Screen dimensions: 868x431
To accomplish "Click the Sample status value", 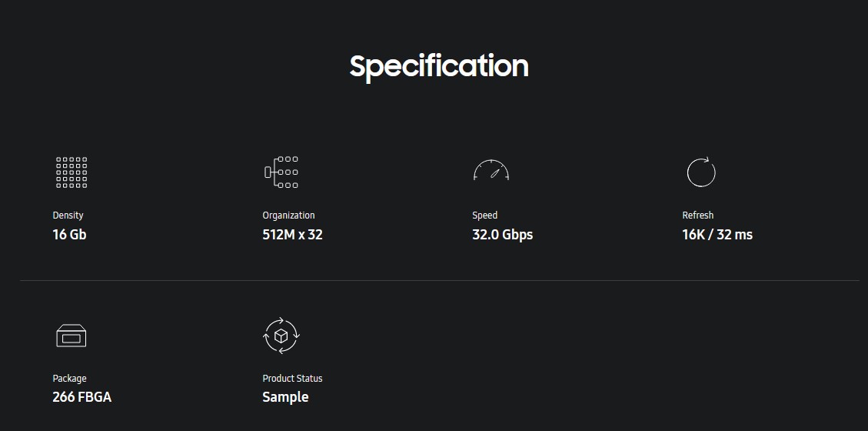I will tap(285, 397).
